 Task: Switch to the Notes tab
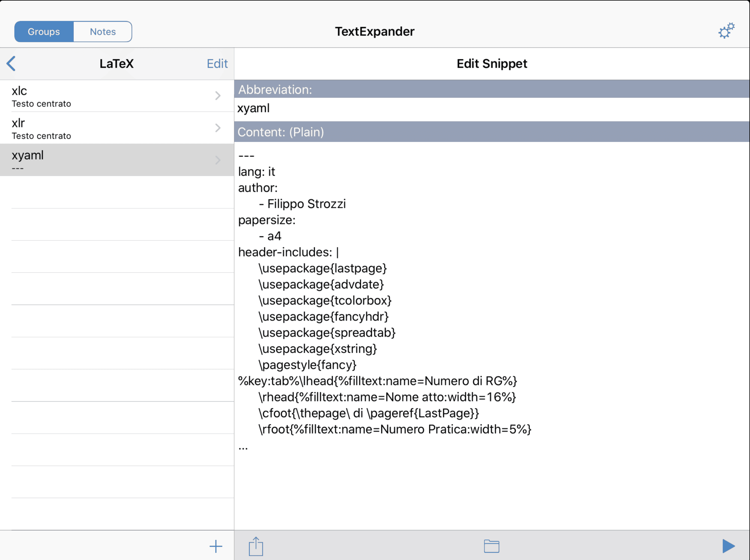pyautogui.click(x=103, y=31)
